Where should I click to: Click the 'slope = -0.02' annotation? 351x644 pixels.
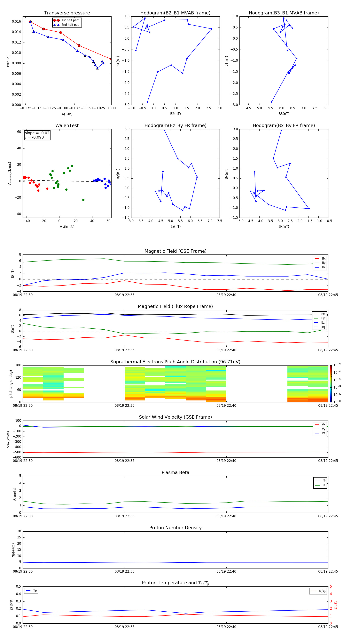point(37,133)
